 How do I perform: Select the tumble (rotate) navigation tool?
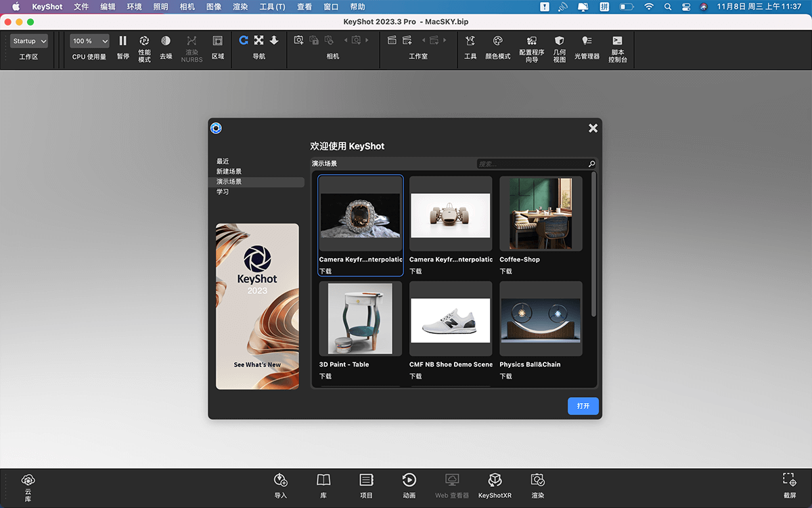click(x=244, y=41)
